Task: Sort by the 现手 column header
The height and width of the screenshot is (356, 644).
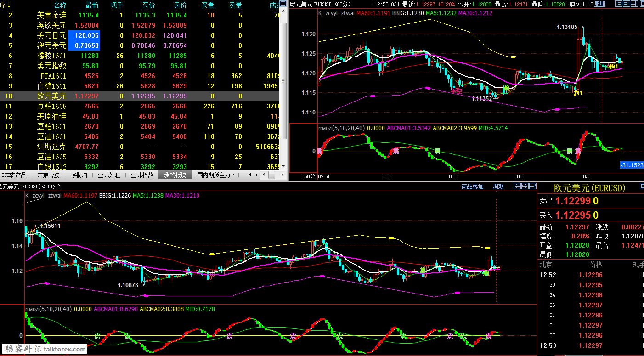Action: (x=117, y=6)
